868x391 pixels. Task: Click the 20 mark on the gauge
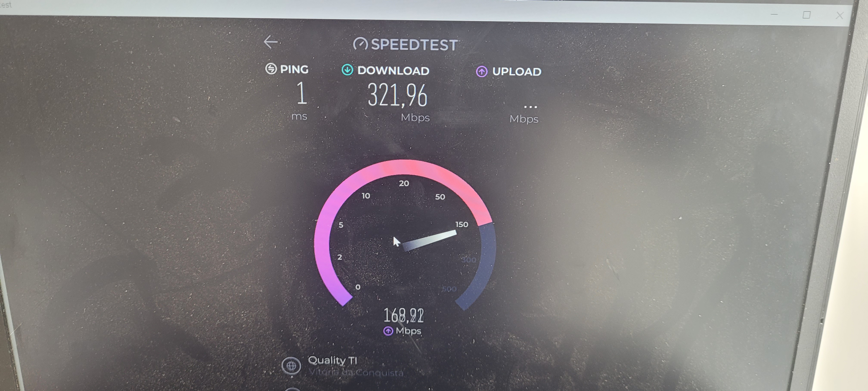(x=404, y=183)
